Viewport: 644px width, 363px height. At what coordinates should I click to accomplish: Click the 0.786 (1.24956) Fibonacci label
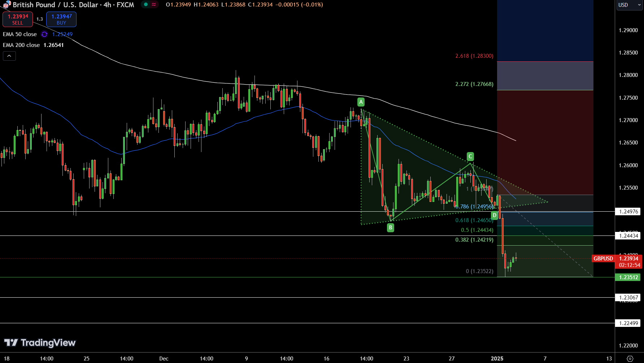point(474,207)
